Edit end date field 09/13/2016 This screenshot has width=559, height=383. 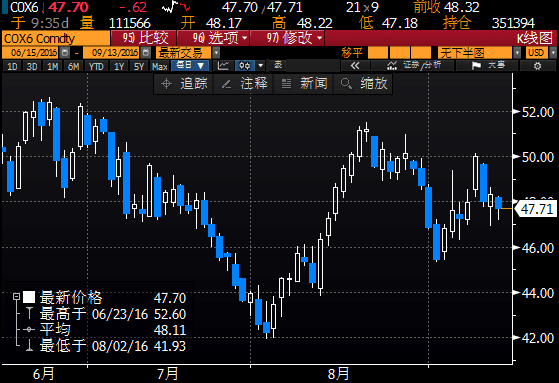coord(112,53)
